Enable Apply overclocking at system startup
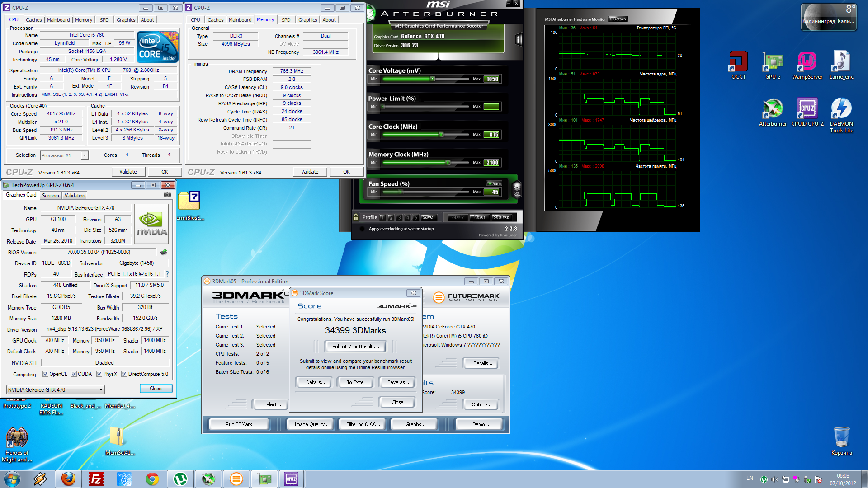Image resolution: width=868 pixels, height=488 pixels. click(x=362, y=229)
